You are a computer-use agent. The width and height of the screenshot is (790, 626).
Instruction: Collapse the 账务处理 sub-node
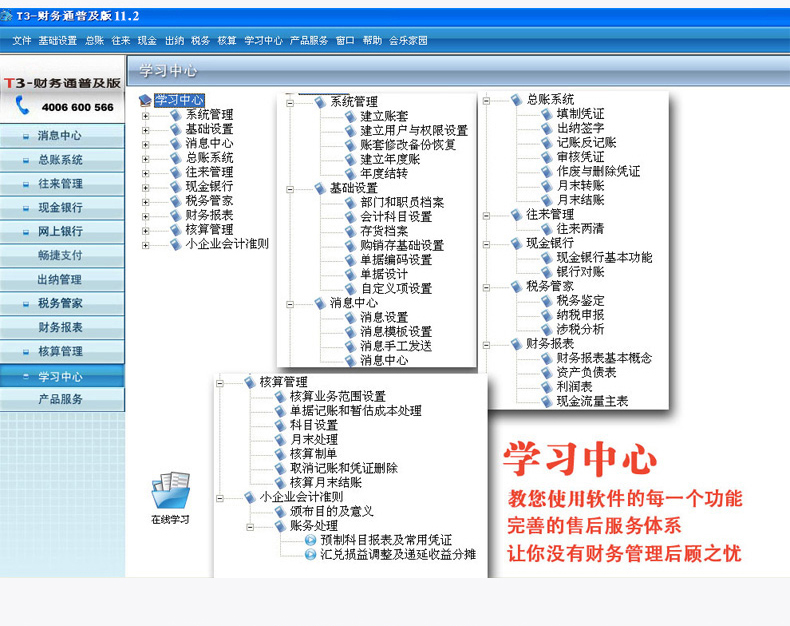pyautogui.click(x=250, y=527)
